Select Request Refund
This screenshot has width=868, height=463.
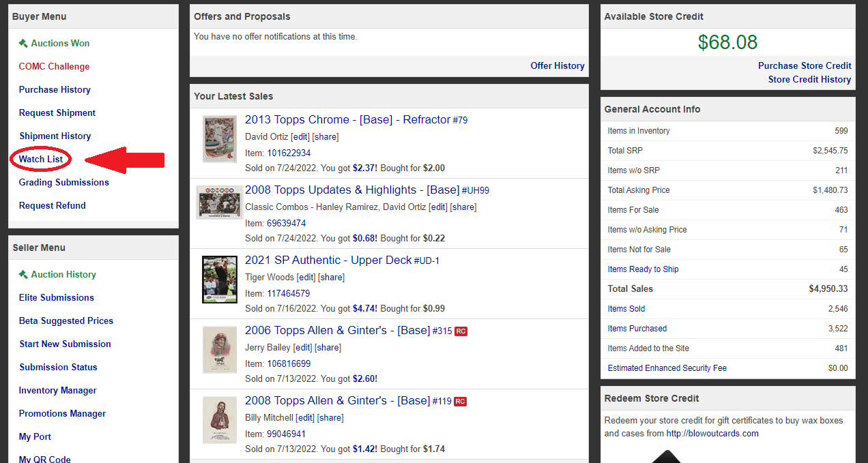click(53, 205)
